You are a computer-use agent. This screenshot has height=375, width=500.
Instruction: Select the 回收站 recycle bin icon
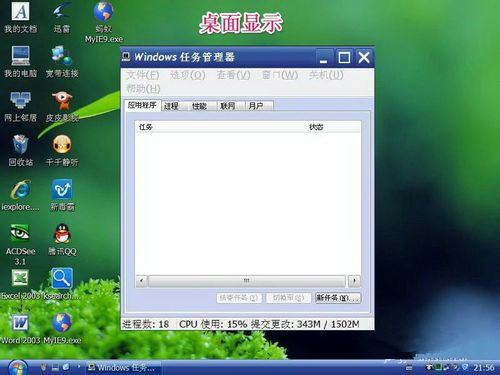pyautogui.click(x=21, y=151)
